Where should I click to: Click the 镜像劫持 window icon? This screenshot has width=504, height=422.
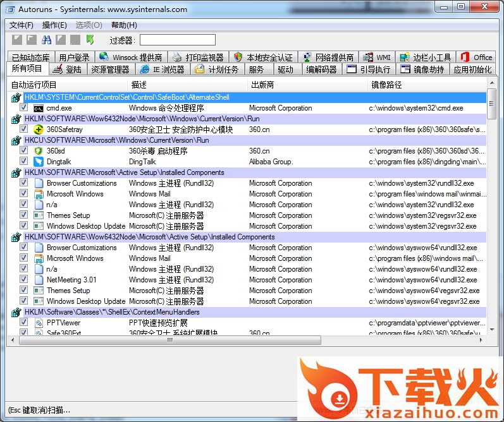405,69
